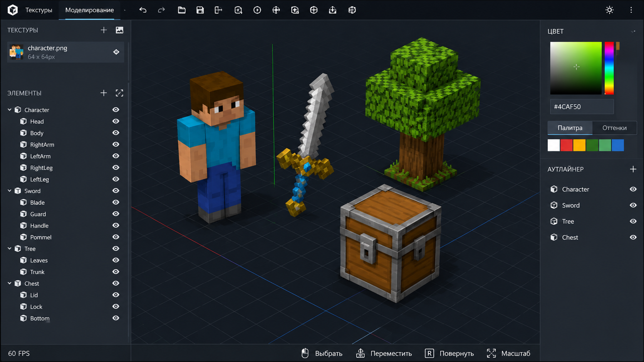This screenshot has width=644, height=362.
Task: Activate the Переместить tool
Action: pos(384,353)
